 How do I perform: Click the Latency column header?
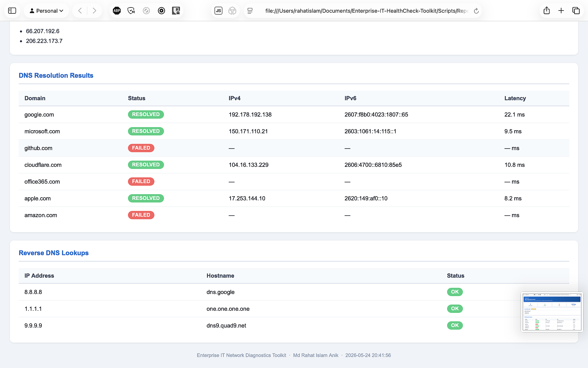pos(515,98)
